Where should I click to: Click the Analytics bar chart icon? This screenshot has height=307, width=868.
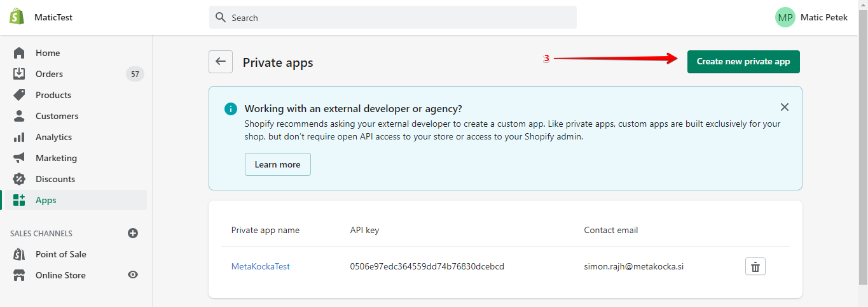coord(19,137)
